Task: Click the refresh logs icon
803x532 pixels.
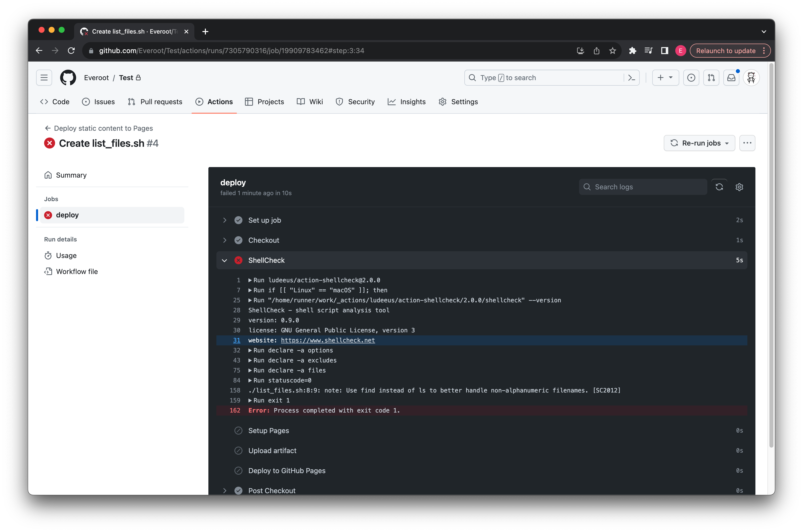Action: pos(719,187)
